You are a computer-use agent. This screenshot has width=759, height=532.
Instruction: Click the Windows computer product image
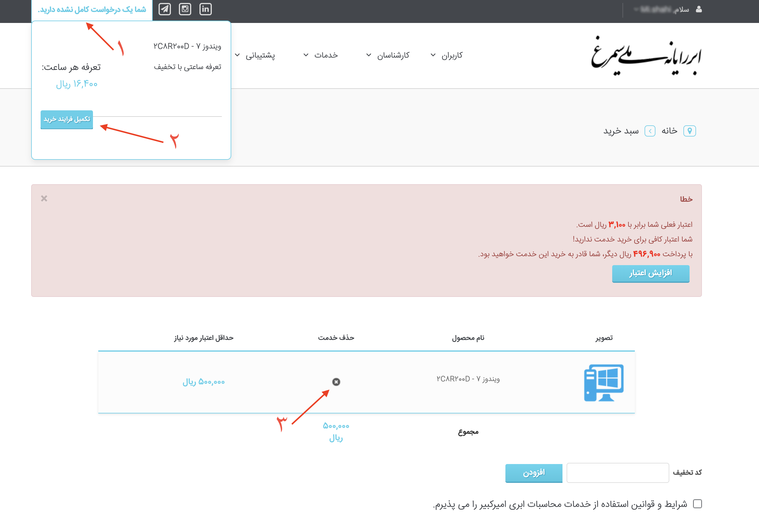pyautogui.click(x=604, y=383)
